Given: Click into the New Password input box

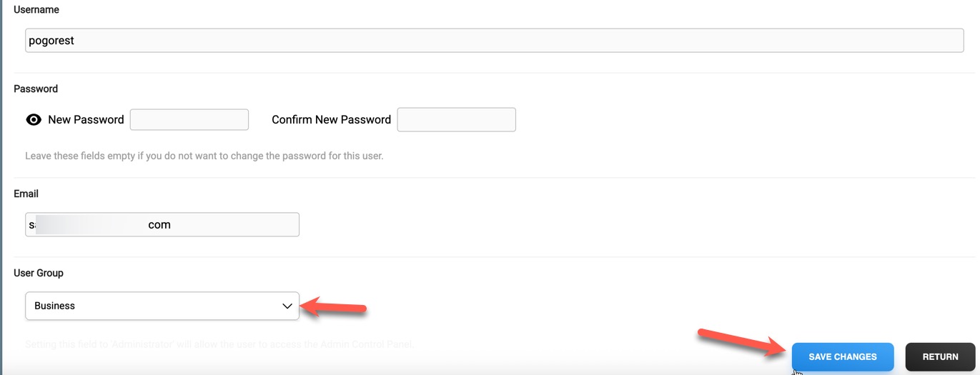Looking at the screenshot, I should [x=189, y=120].
